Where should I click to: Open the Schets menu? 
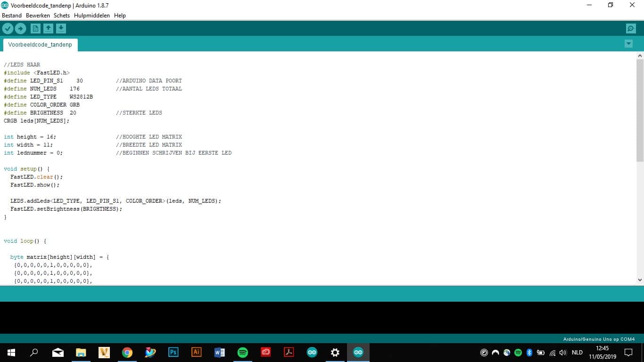pyautogui.click(x=61, y=15)
